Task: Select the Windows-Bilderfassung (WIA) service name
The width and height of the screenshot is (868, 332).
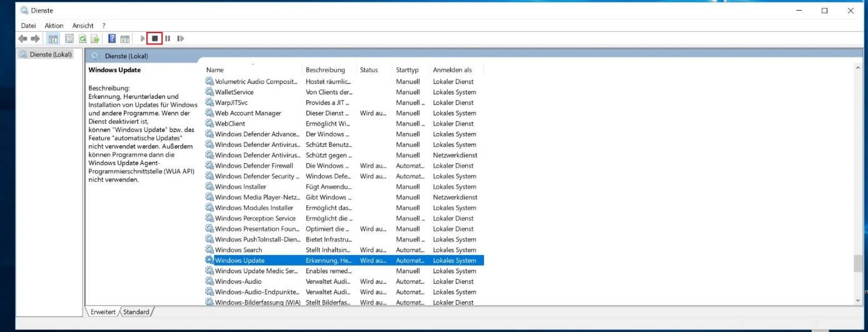Action: click(x=258, y=303)
